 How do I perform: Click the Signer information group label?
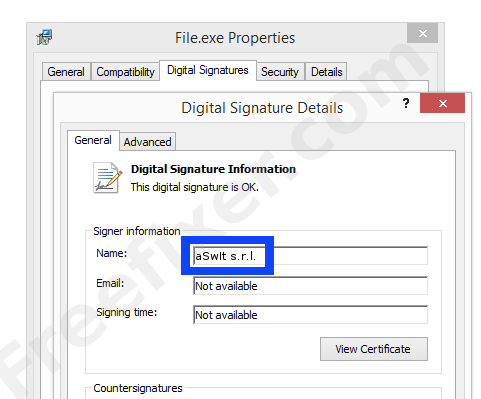tap(137, 231)
